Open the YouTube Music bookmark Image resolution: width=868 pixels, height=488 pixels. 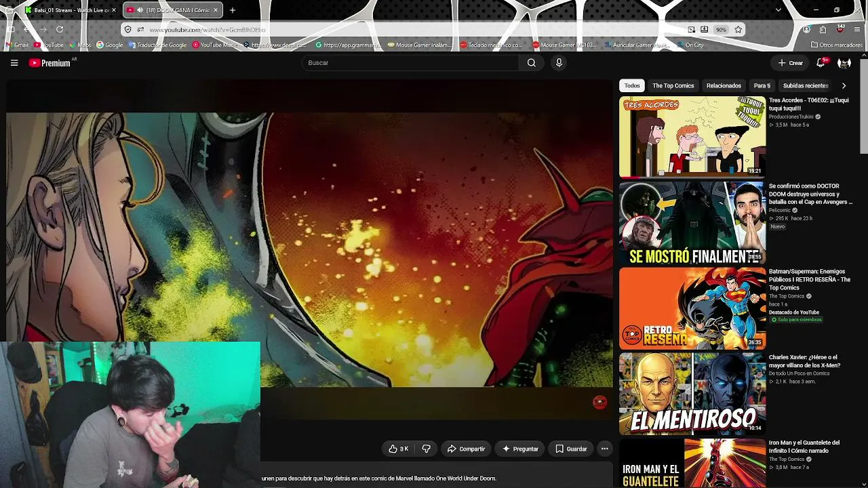[215, 45]
